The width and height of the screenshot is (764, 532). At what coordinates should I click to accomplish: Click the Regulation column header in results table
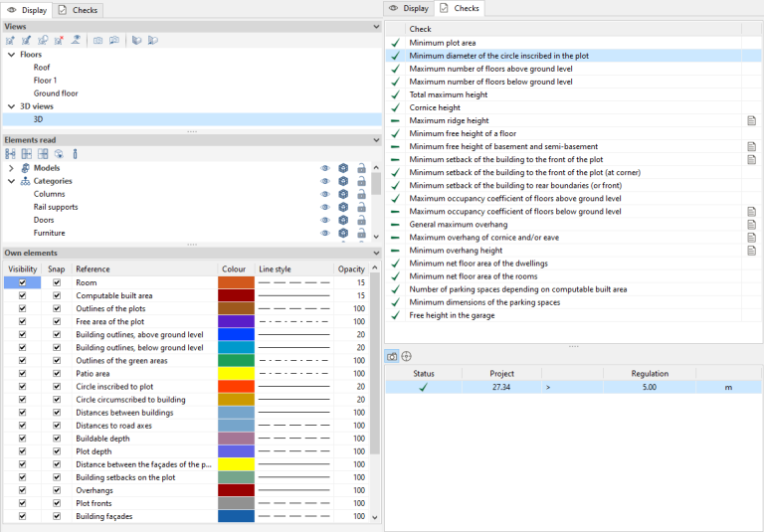[650, 374]
